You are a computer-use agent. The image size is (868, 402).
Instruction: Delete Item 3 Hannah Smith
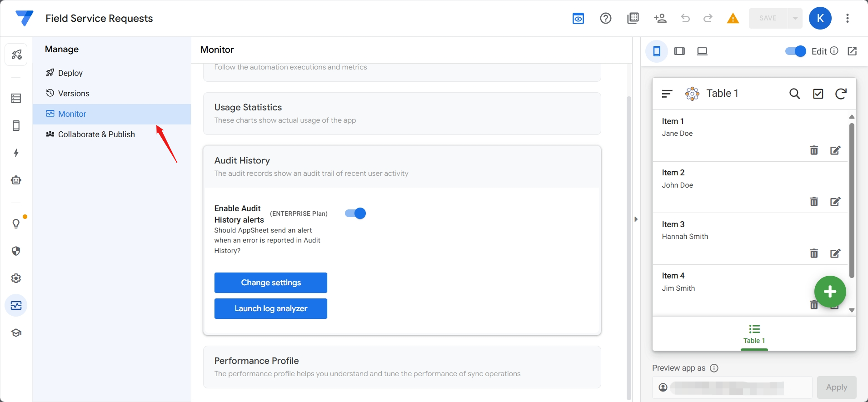tap(814, 253)
